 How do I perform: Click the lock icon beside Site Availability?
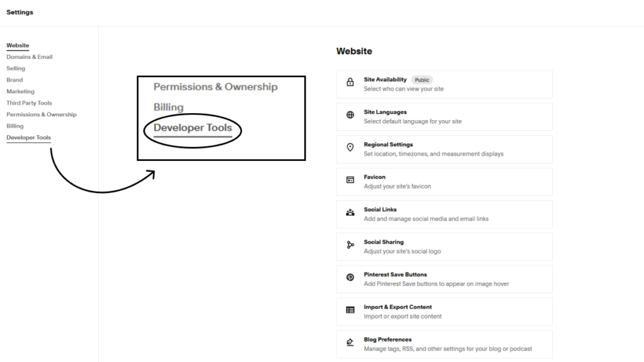[350, 82]
